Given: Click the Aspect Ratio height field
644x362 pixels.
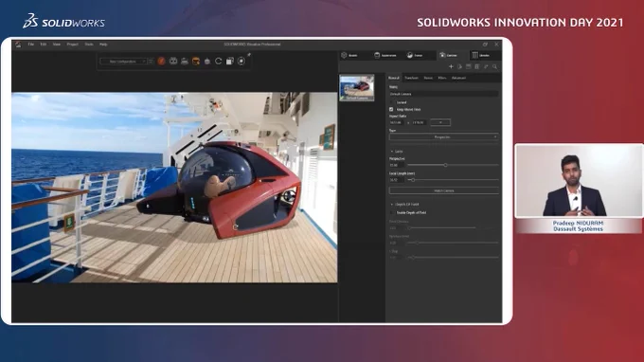Looking at the screenshot, I should [419, 122].
